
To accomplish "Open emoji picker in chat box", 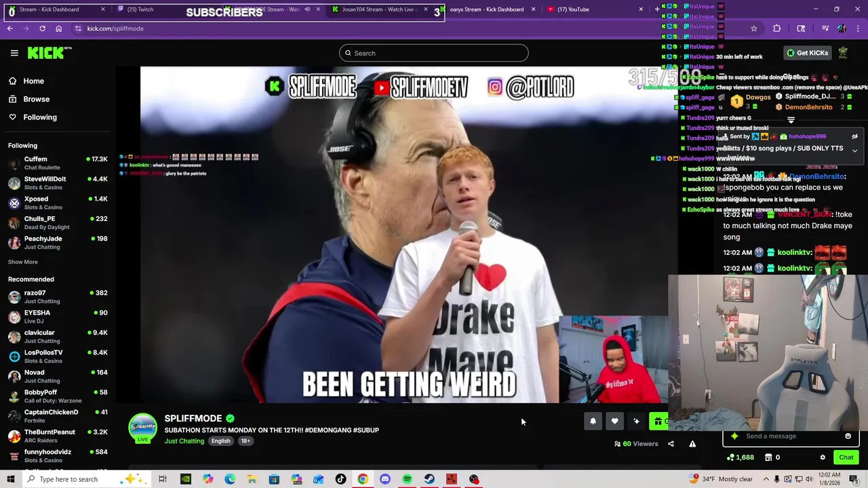I will (848, 436).
